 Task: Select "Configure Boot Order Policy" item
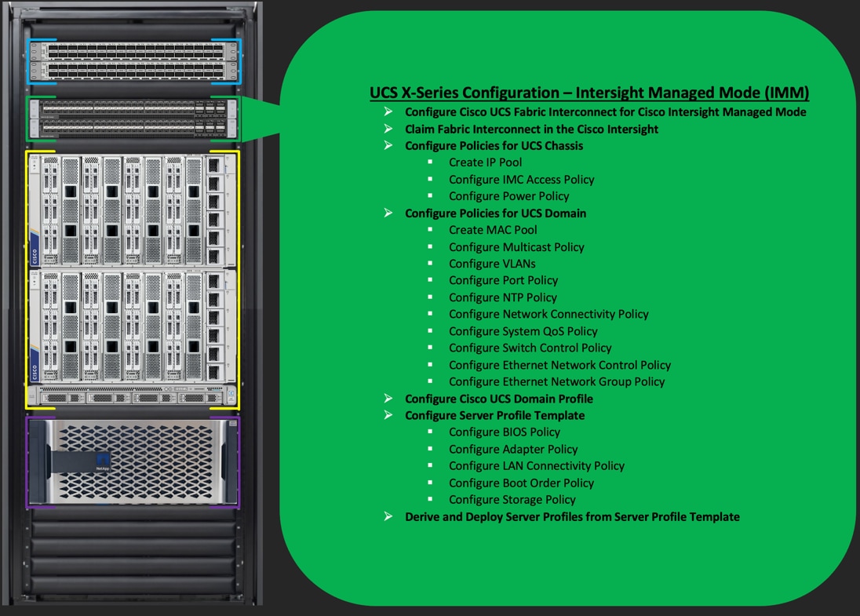pos(521,483)
